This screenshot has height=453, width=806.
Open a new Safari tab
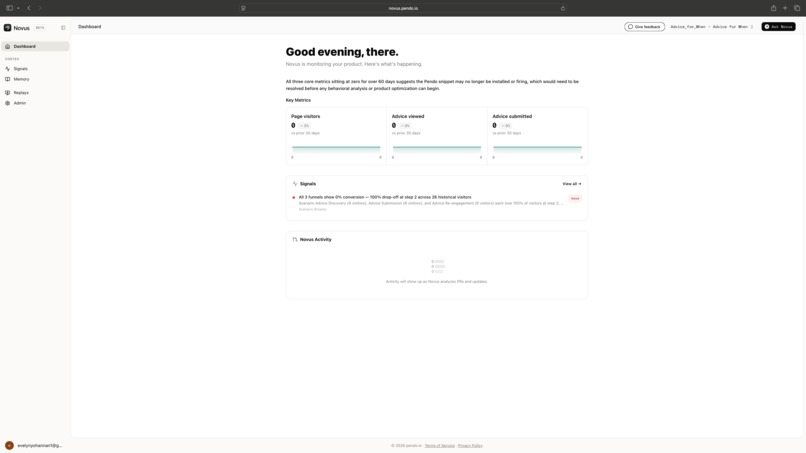[x=785, y=8]
